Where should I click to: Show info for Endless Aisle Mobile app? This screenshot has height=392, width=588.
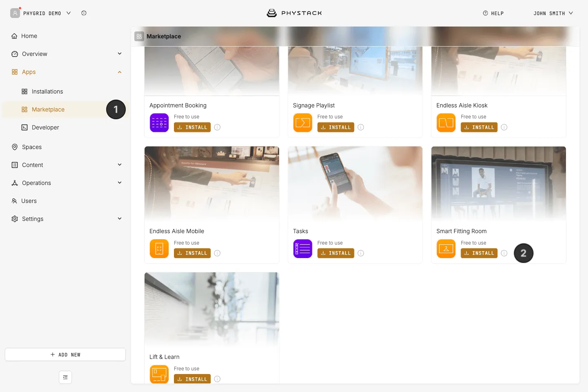[x=217, y=253]
